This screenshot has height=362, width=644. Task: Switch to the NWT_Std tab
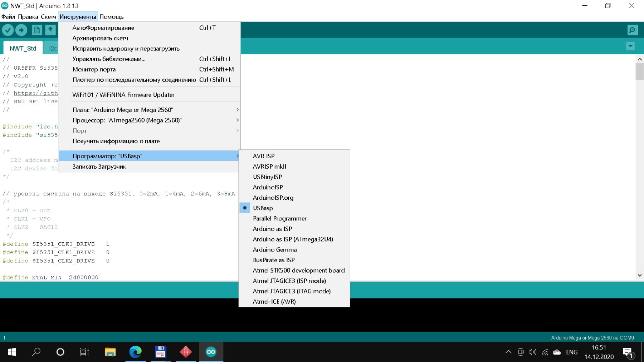point(23,48)
